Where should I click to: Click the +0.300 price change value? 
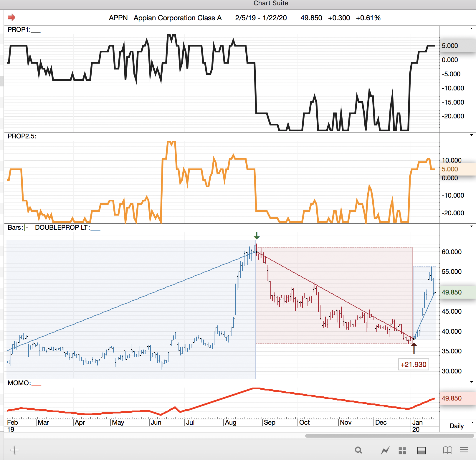(339, 18)
